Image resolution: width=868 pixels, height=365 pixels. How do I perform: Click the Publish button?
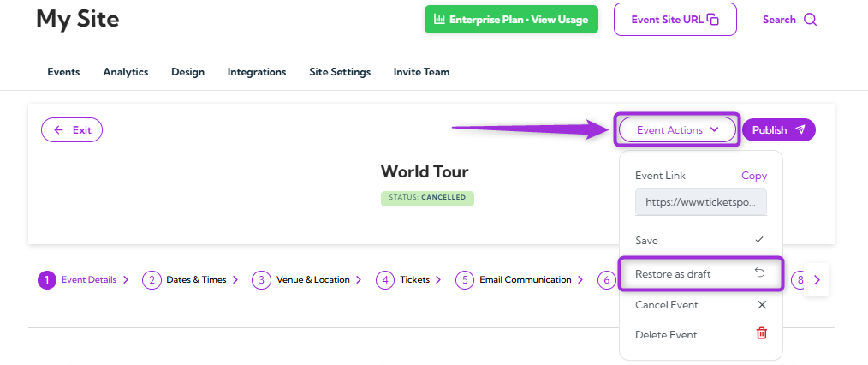click(779, 129)
